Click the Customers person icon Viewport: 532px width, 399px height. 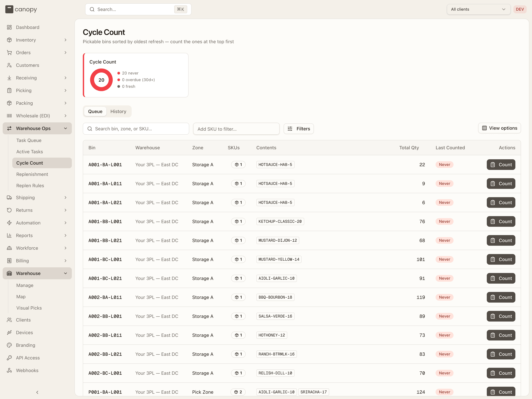(x=9, y=65)
